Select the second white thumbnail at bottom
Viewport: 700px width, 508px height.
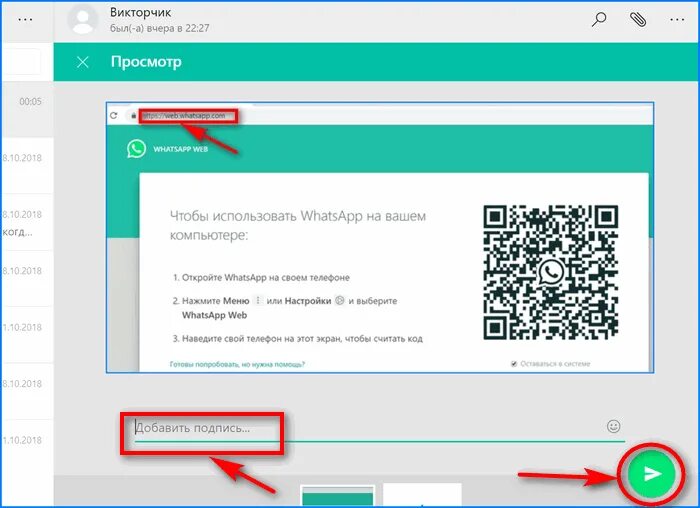point(422,495)
